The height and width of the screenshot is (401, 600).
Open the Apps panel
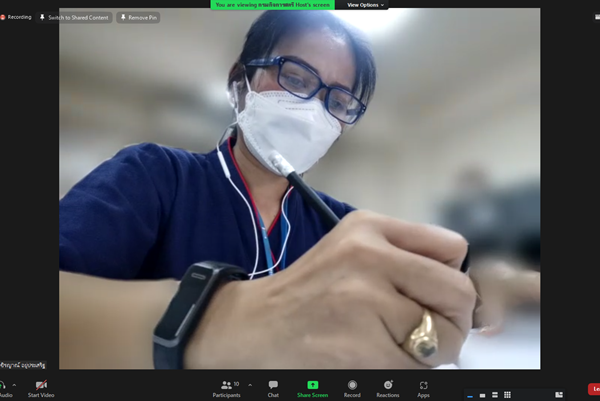click(x=423, y=389)
